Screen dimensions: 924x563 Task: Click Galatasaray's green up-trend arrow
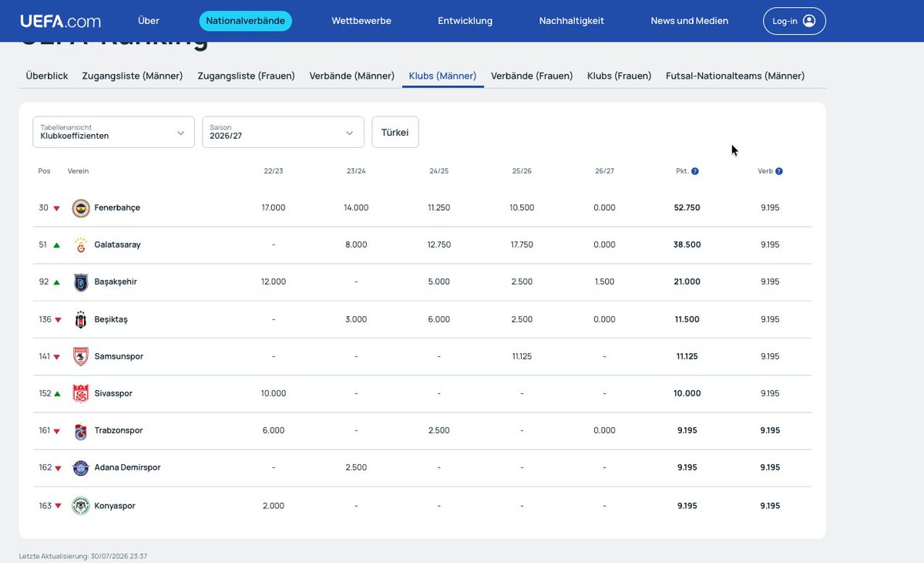(x=56, y=245)
